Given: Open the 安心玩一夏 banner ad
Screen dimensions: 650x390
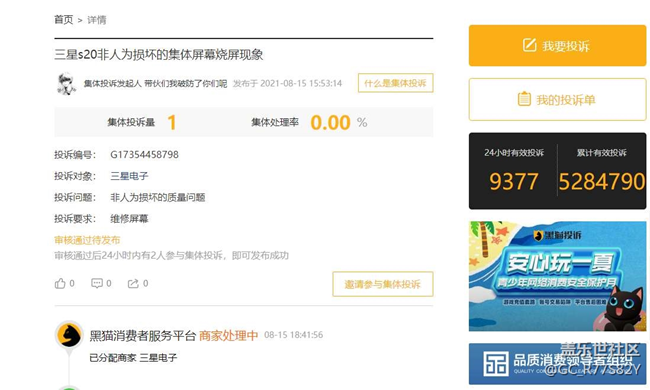Looking at the screenshot, I should point(557,276).
